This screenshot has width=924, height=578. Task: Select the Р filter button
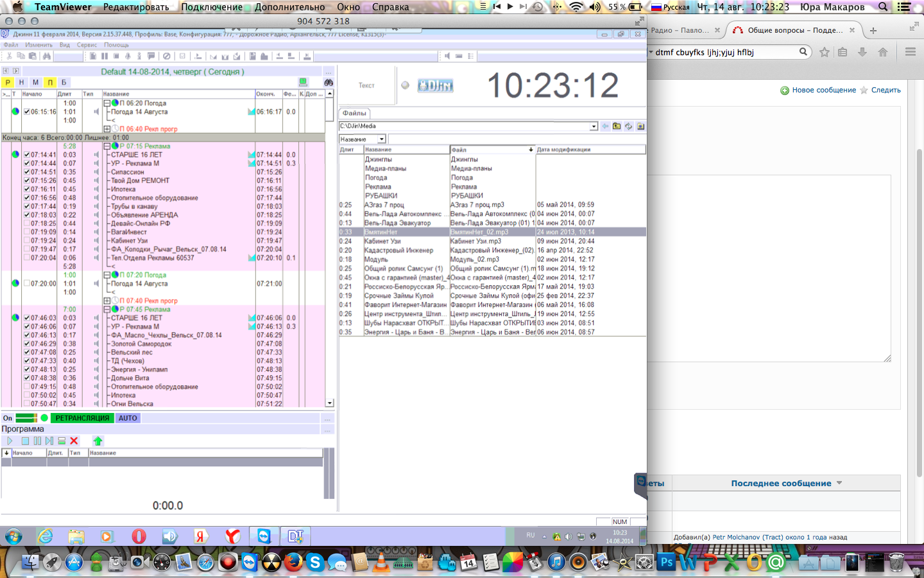coord(8,82)
